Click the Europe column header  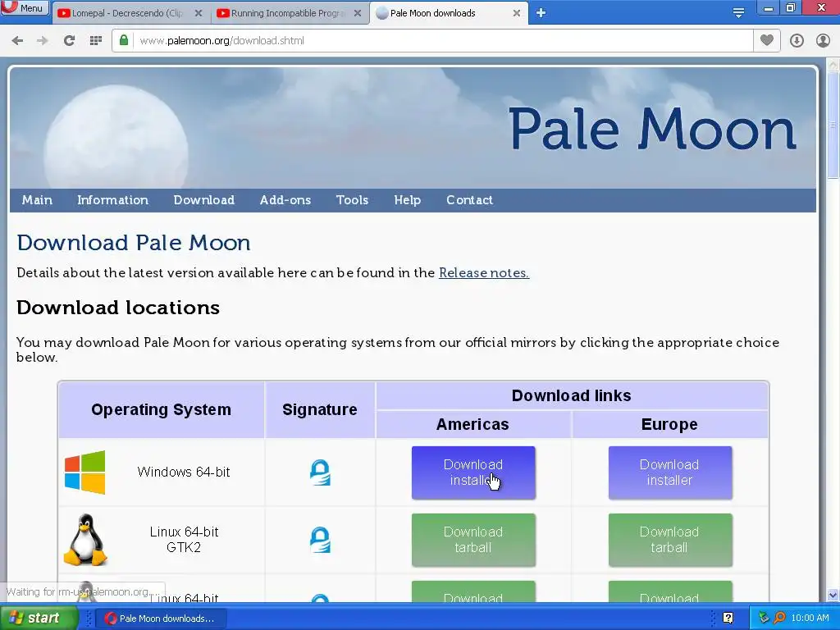point(669,424)
